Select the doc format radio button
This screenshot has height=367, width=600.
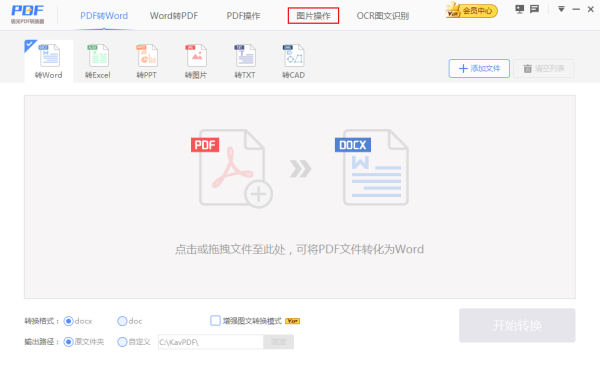[122, 321]
